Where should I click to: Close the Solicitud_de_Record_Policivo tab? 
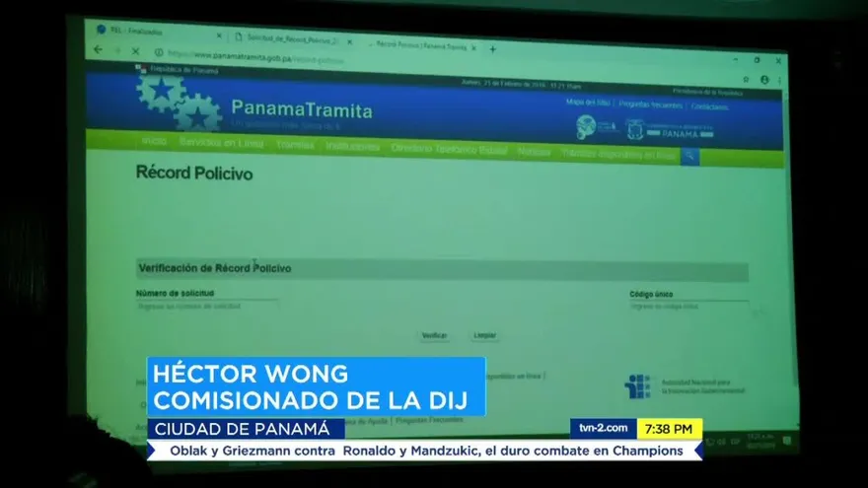pos(350,41)
